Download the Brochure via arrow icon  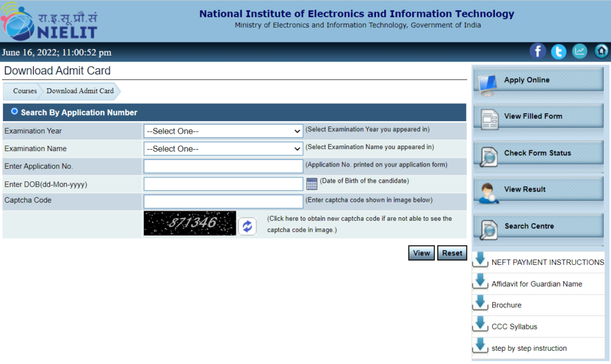pos(480,304)
